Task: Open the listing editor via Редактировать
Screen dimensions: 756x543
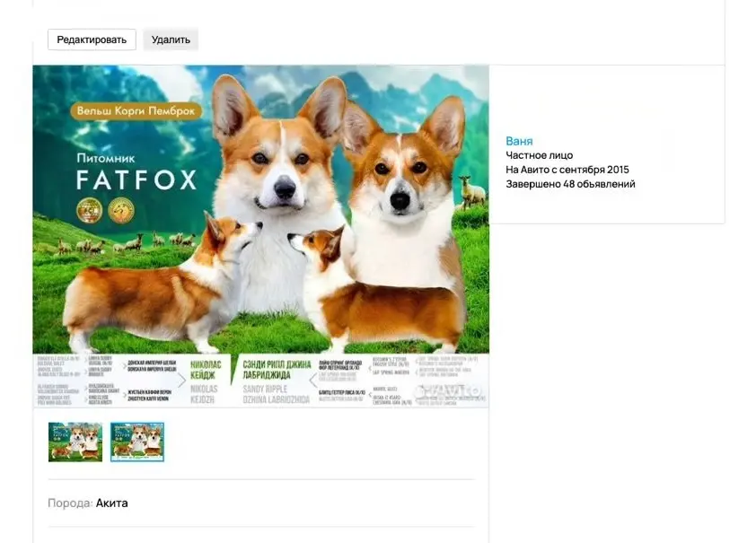Action: coord(91,39)
